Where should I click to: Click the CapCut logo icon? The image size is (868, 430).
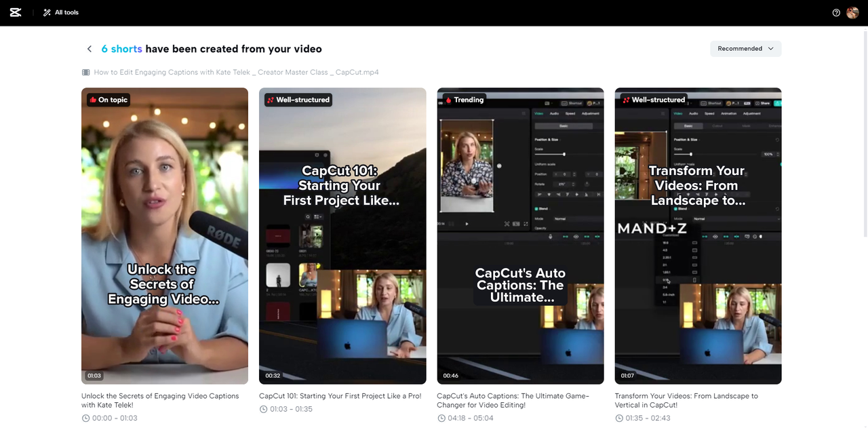click(16, 12)
